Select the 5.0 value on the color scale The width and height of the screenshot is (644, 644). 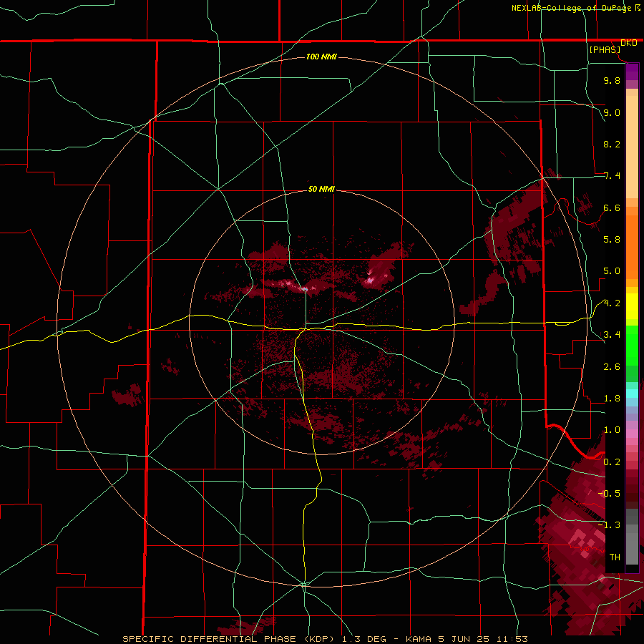612,271
